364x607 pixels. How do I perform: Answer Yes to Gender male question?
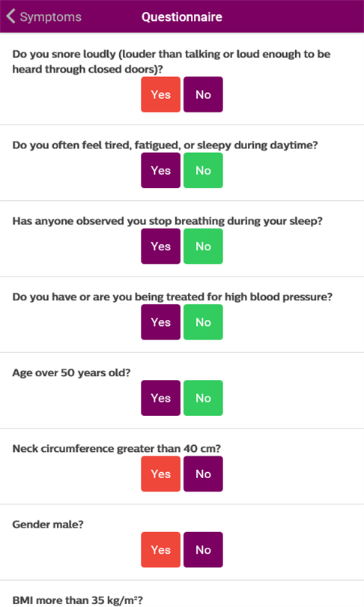tap(160, 550)
